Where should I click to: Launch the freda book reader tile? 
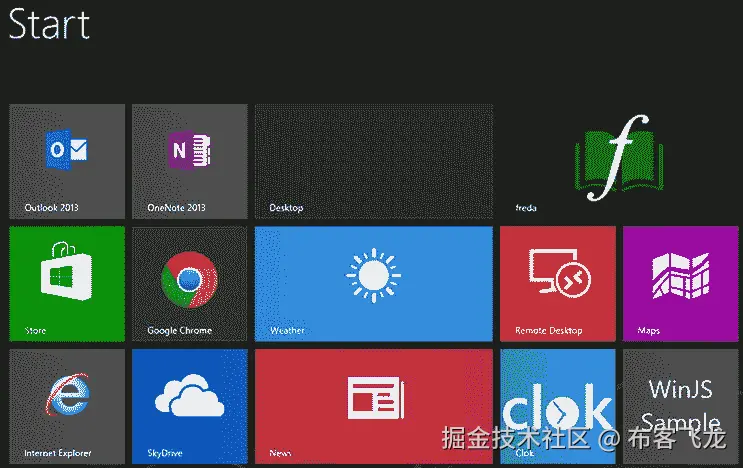[619, 162]
